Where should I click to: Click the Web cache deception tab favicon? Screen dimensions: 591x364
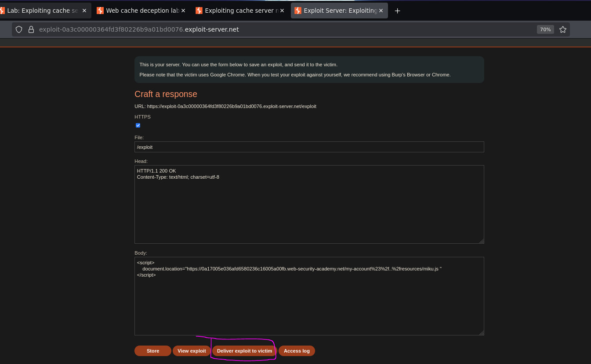click(x=100, y=11)
